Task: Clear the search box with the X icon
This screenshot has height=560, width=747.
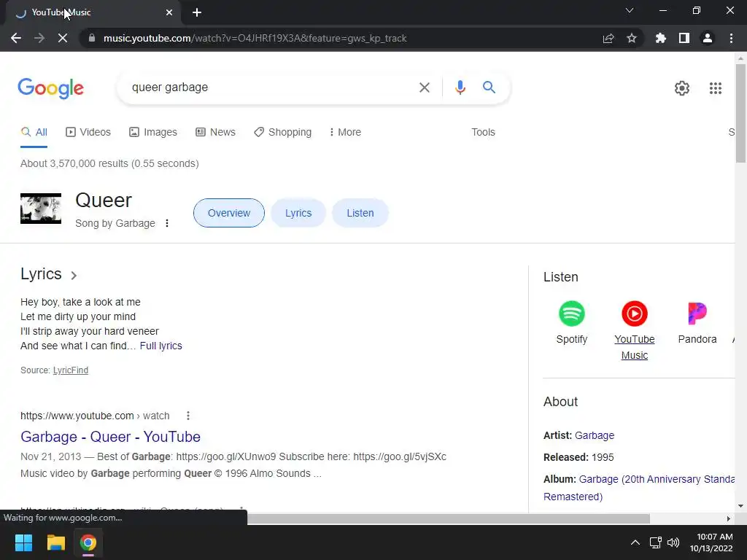Action: pos(424,87)
